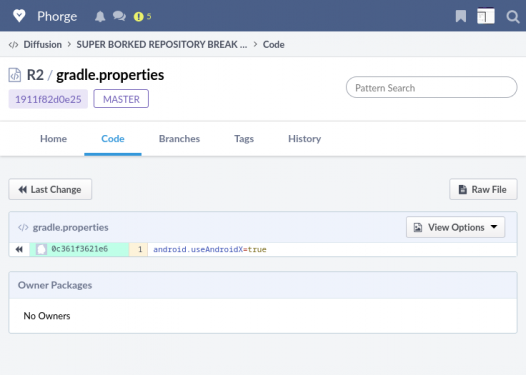Go to the Tags tab

pos(244,139)
